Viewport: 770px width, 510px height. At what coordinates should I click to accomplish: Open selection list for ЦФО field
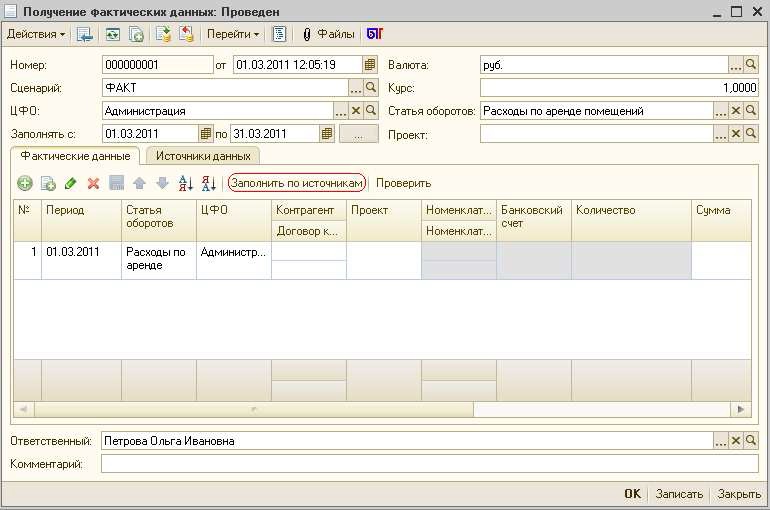(341, 111)
